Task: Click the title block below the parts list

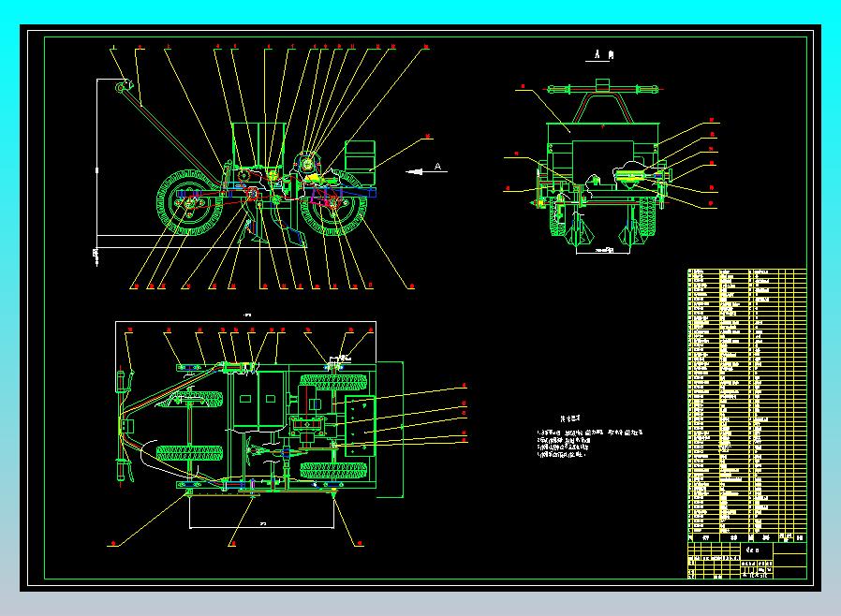Action: (x=747, y=561)
